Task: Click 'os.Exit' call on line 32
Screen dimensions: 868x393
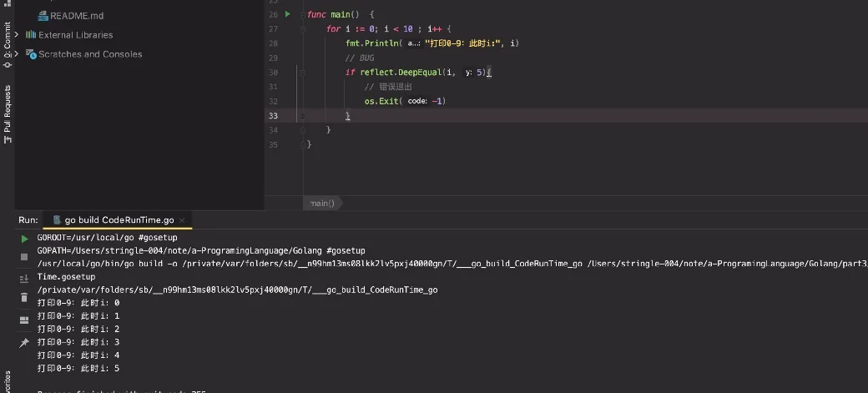Action: 382,101
